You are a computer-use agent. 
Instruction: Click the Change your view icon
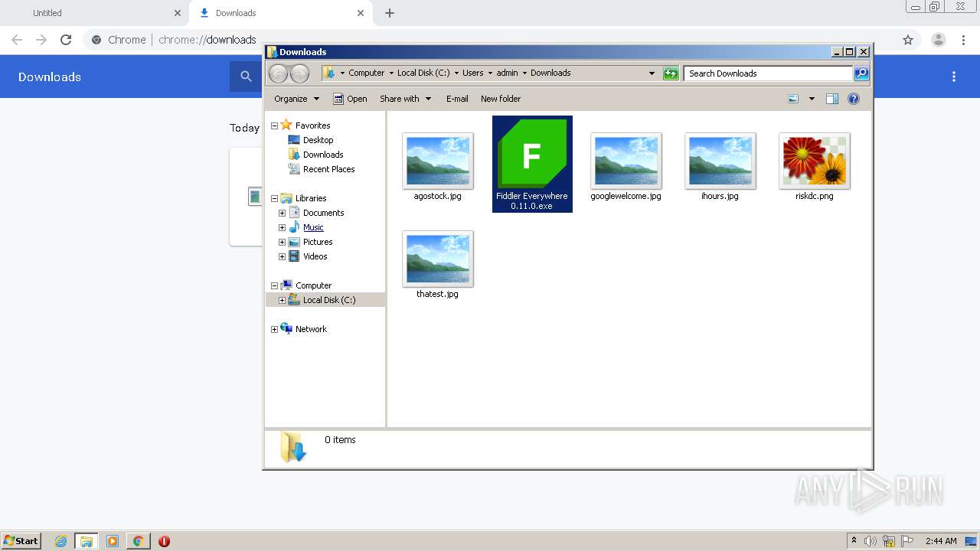pyautogui.click(x=793, y=99)
